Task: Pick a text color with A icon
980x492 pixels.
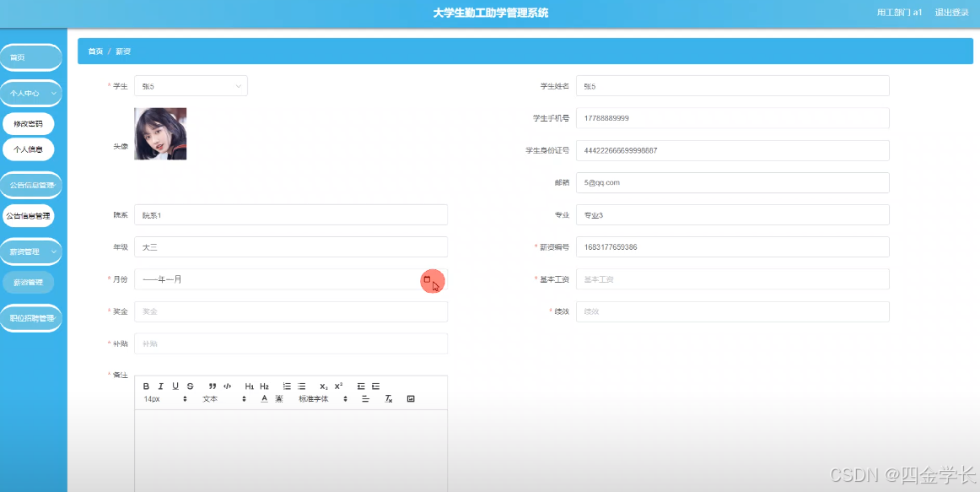Action: click(264, 399)
